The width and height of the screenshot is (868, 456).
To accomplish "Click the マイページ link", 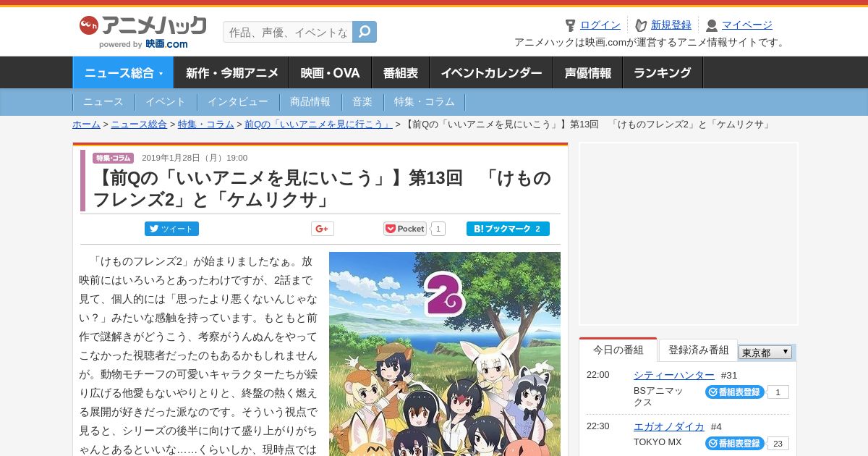I will pyautogui.click(x=747, y=25).
